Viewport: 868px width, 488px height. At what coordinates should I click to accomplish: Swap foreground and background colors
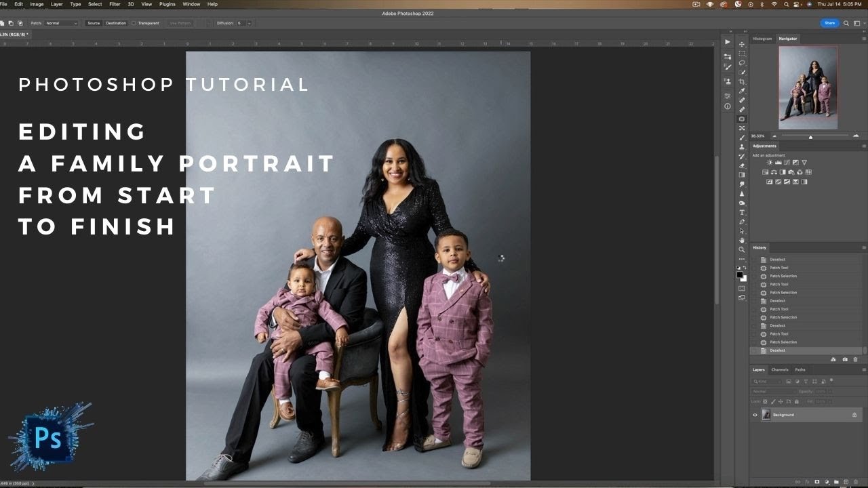(x=745, y=268)
